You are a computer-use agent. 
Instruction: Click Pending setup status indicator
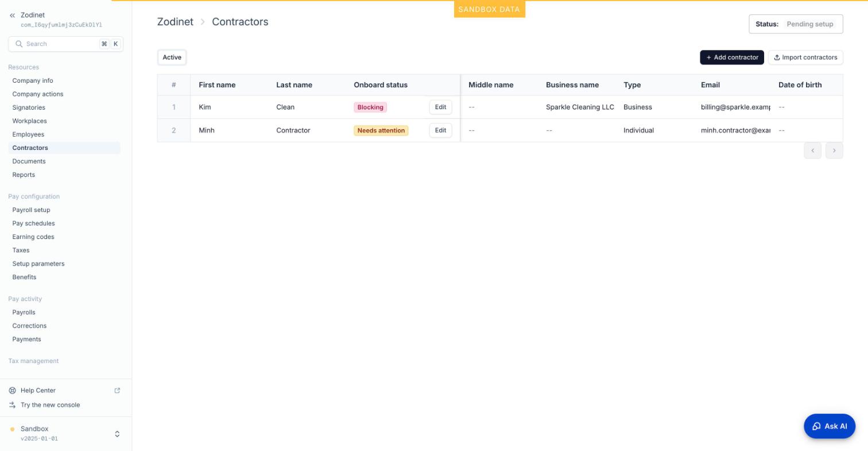coord(809,24)
